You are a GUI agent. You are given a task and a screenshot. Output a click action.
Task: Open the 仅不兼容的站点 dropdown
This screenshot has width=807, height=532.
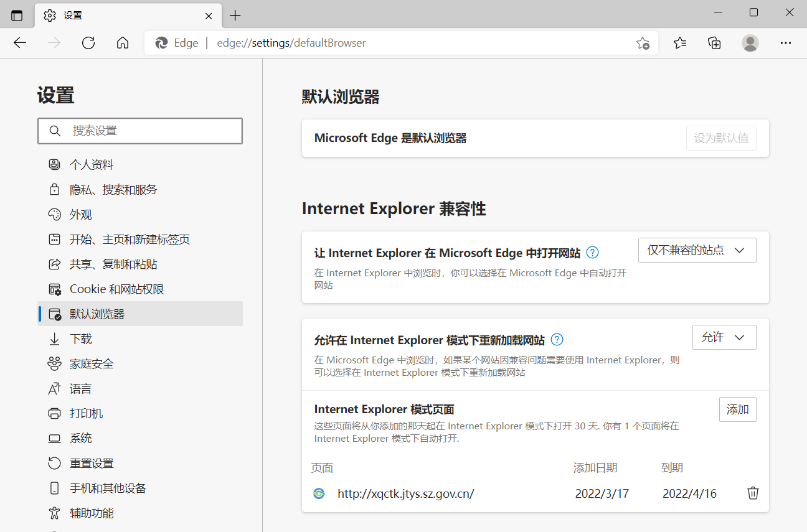697,250
